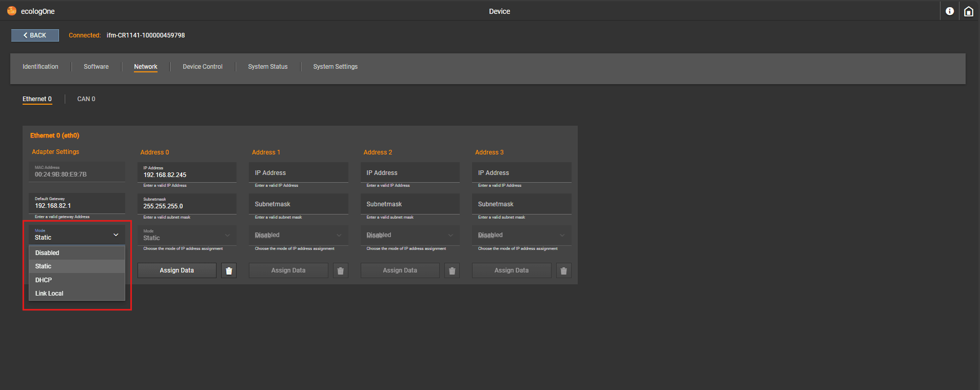
Task: Click the info icon in the top bar
Action: click(x=949, y=11)
